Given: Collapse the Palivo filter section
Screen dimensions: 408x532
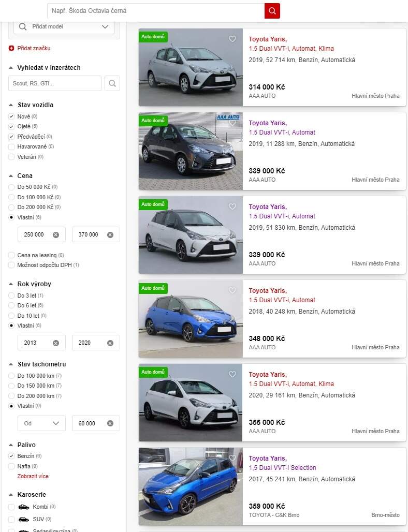Looking at the screenshot, I should coord(11,445).
